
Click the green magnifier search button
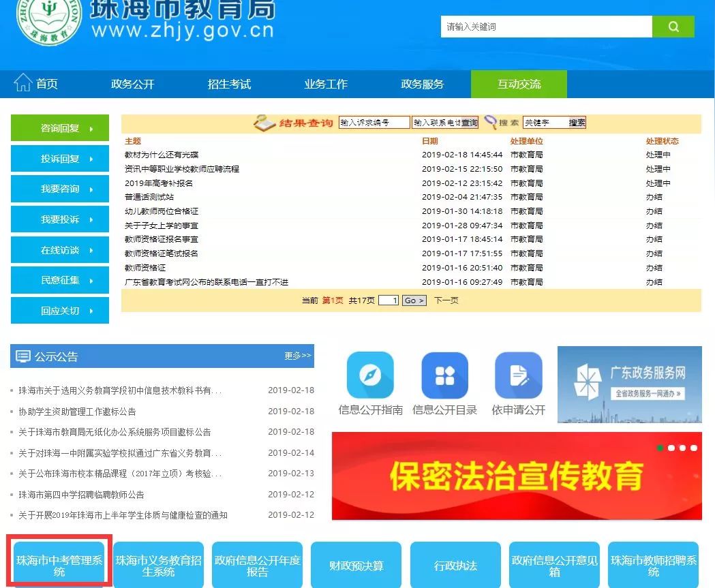(x=673, y=27)
